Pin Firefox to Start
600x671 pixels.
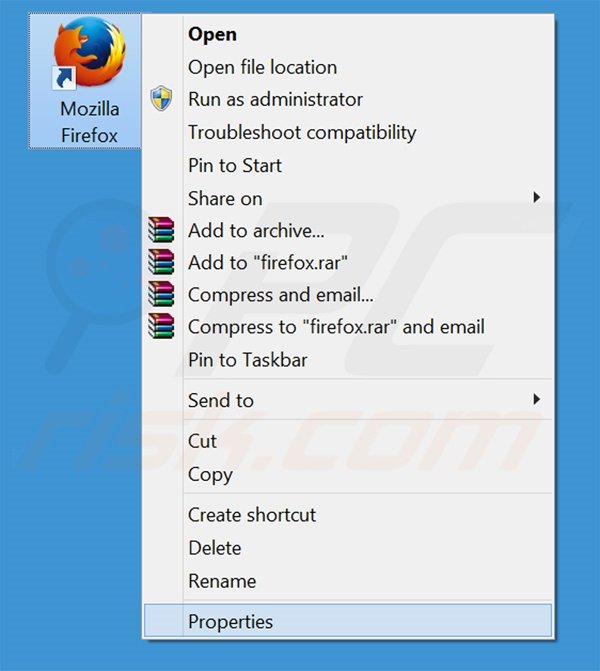point(234,165)
